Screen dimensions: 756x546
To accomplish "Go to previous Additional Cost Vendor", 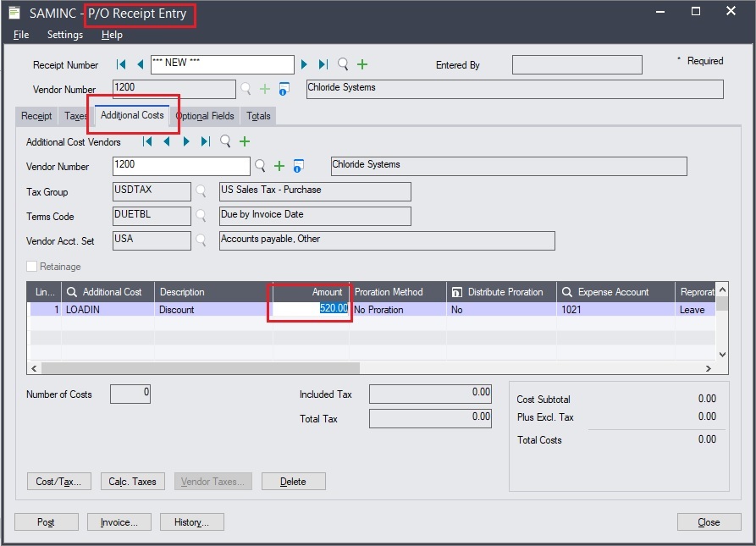I will (167, 141).
